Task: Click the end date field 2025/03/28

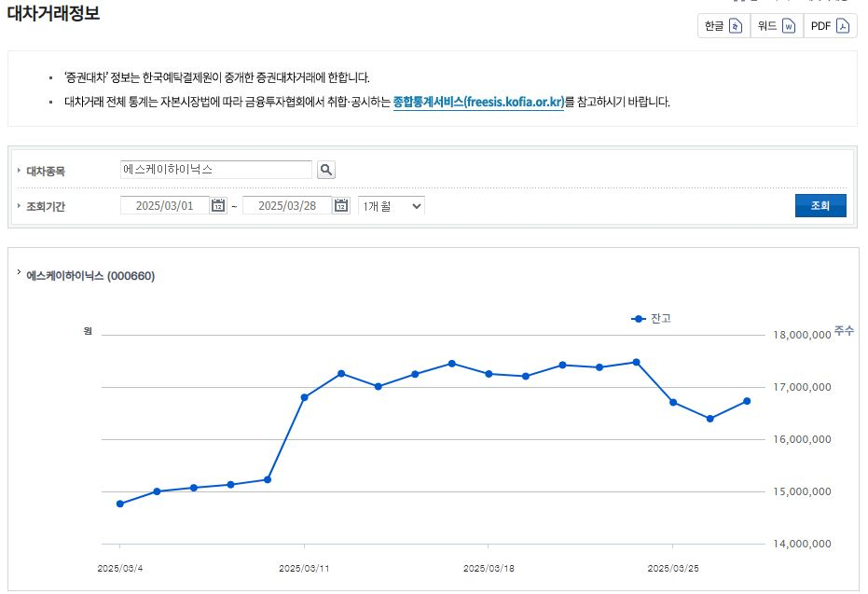Action: coord(287,205)
